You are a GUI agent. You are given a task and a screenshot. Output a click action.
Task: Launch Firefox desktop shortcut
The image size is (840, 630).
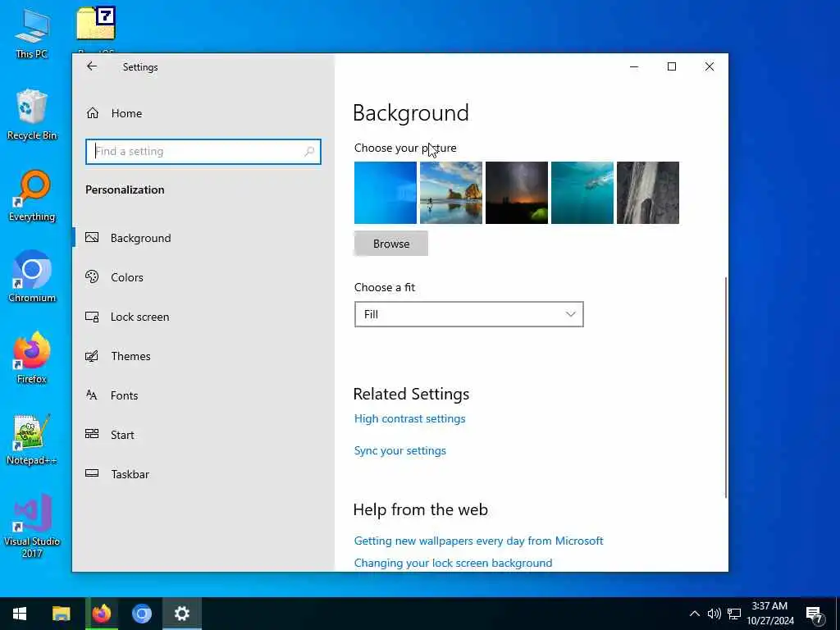pos(32,358)
